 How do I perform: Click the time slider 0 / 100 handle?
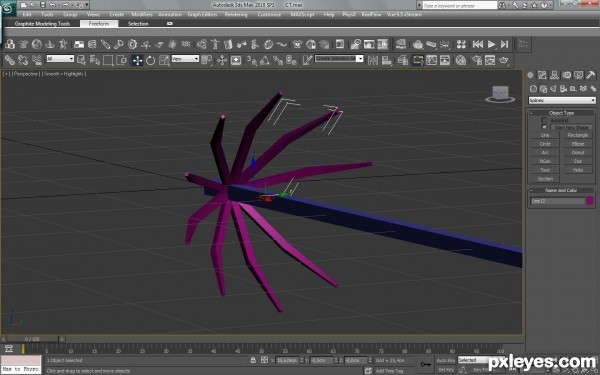32,339
